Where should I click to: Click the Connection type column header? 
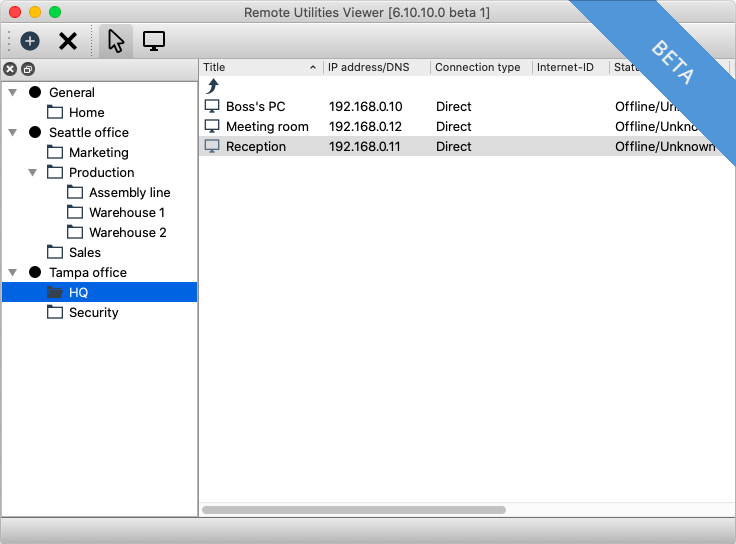click(x=477, y=67)
